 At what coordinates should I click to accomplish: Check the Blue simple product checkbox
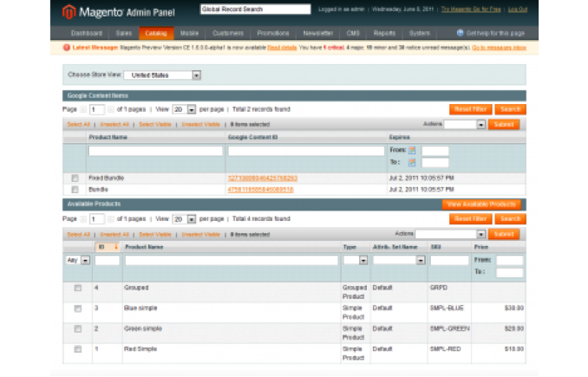[x=78, y=309]
